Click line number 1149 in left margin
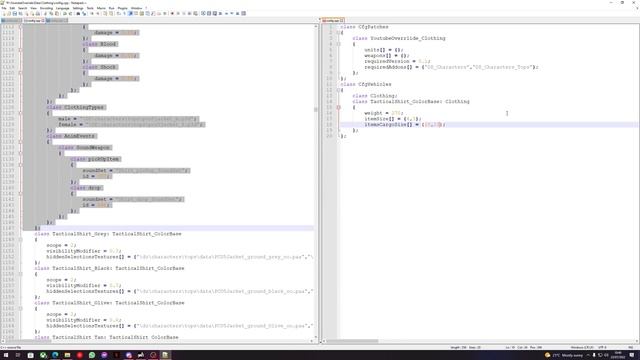This screenshot has width=640, height=360. [8, 240]
